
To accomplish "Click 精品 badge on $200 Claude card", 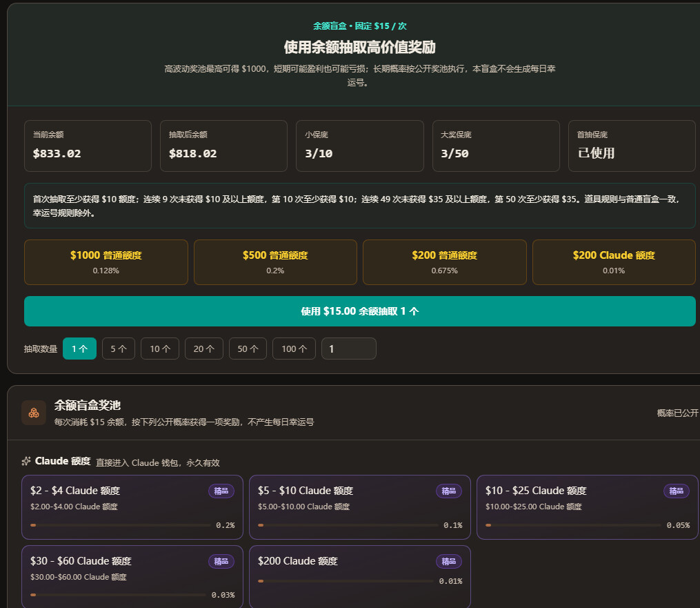I will click(449, 562).
